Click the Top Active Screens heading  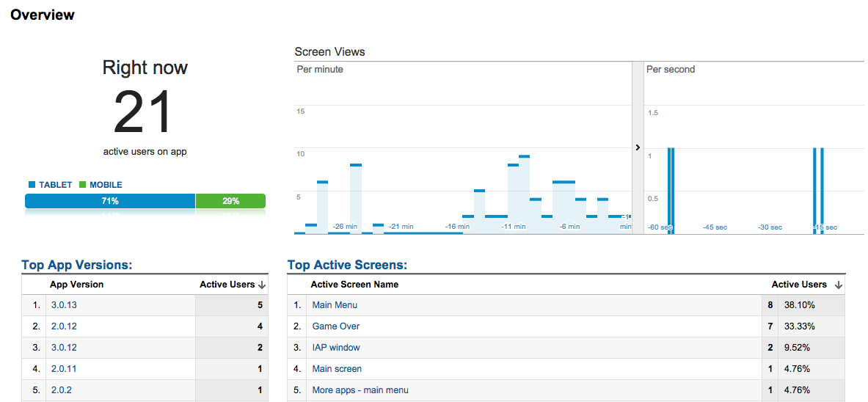347,266
